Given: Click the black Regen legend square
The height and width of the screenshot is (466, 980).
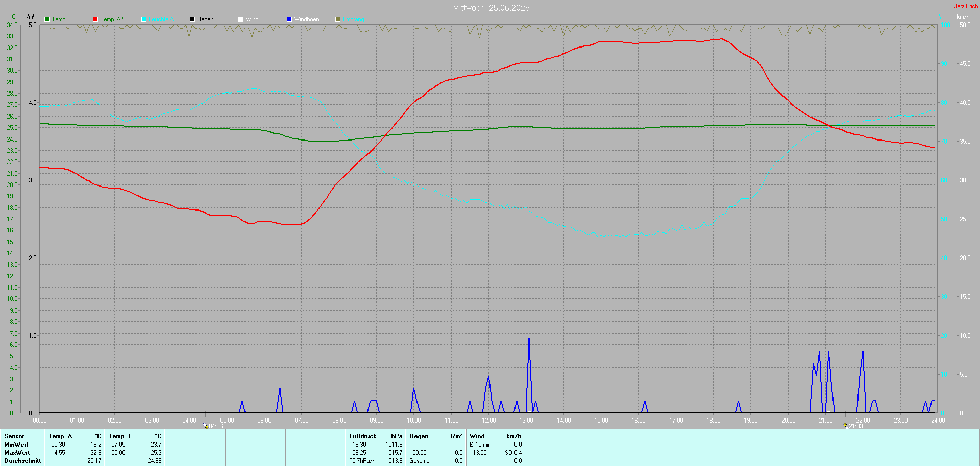Looking at the screenshot, I should click(x=192, y=19).
